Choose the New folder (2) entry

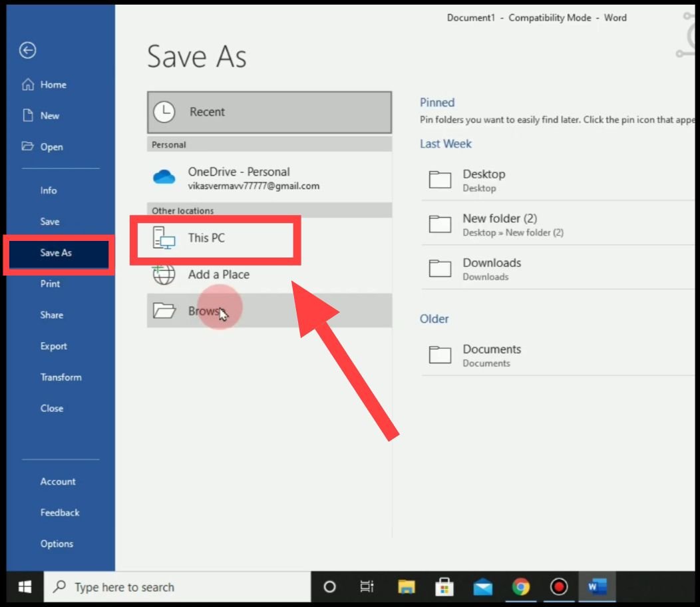[x=558, y=224]
